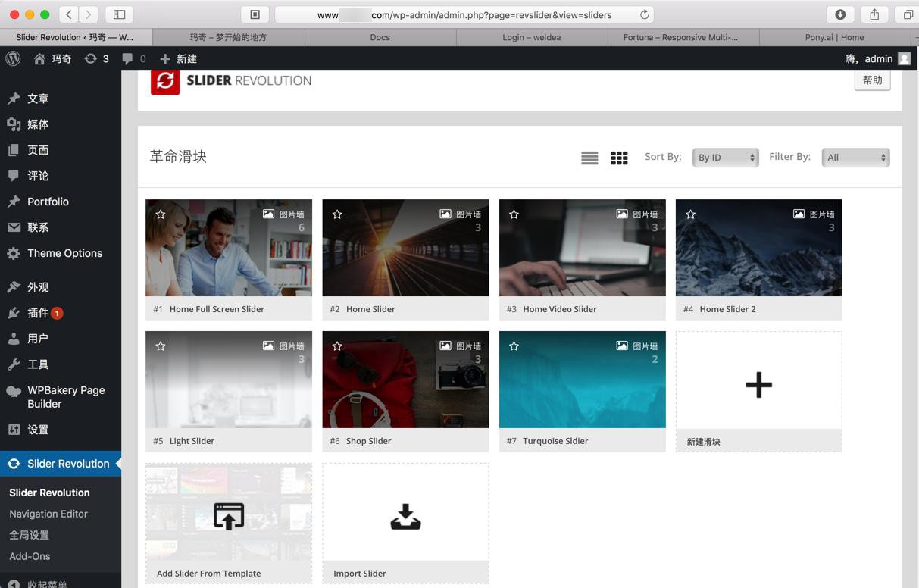
Task: Star the Home Slider thumbnail
Action: 337,214
